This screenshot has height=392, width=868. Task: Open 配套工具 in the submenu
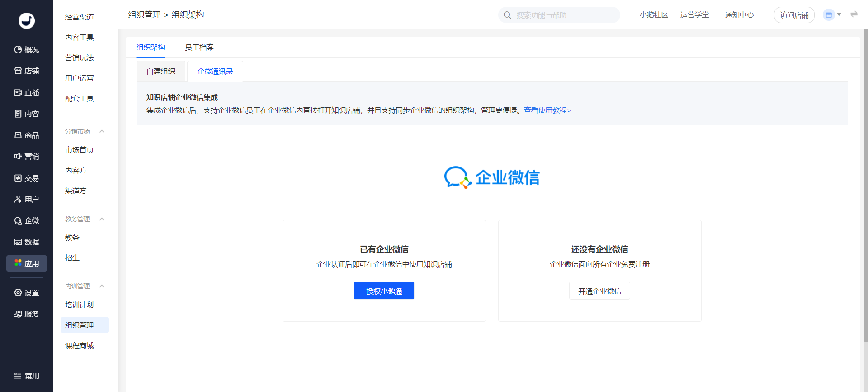pyautogui.click(x=80, y=98)
